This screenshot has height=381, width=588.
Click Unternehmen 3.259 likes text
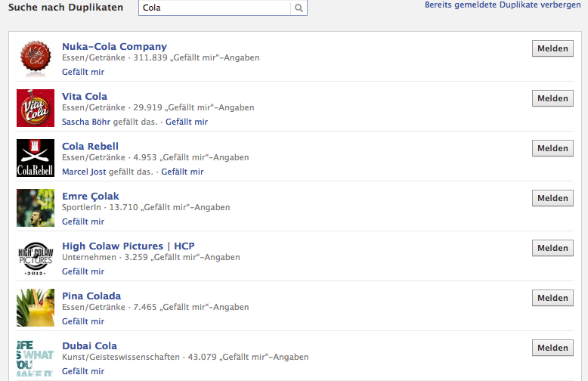click(x=150, y=257)
